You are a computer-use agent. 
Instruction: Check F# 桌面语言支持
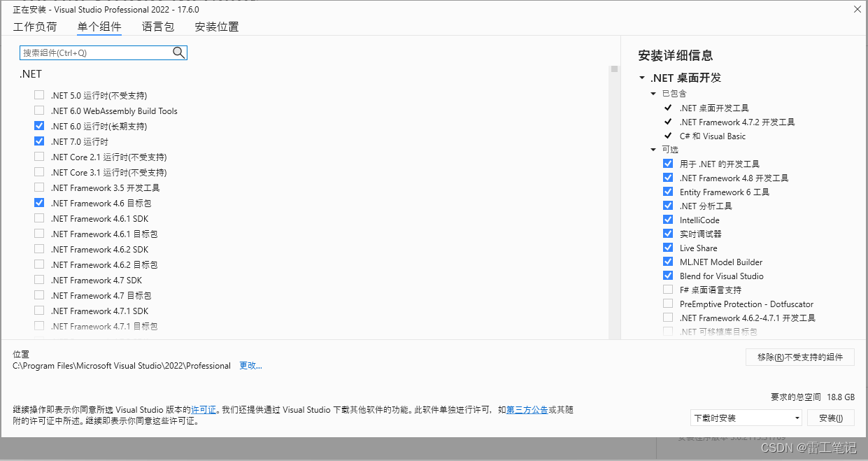point(668,290)
